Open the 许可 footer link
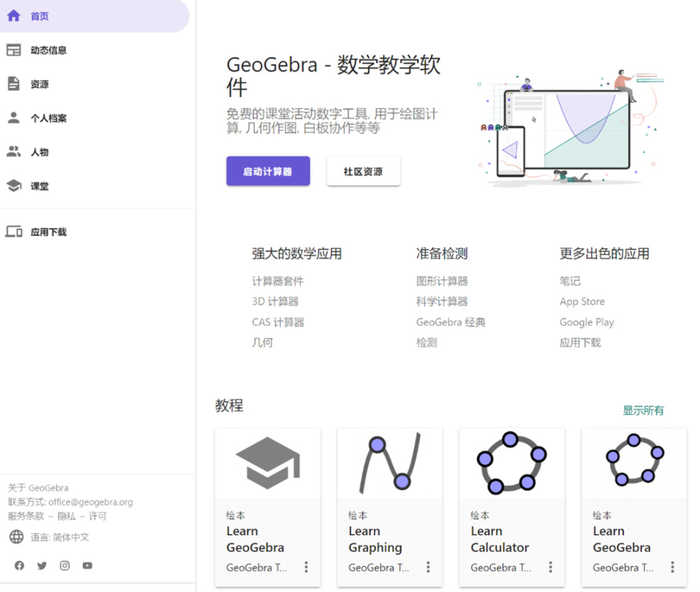700x592 pixels. click(x=98, y=516)
